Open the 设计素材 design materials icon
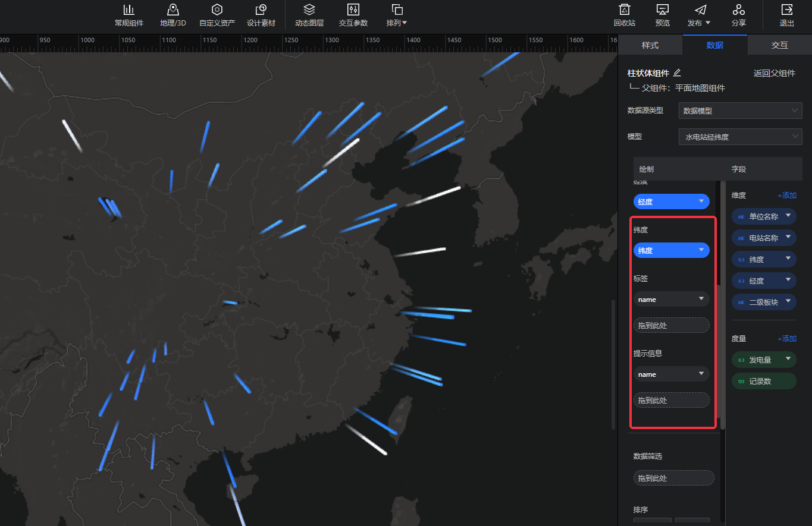 point(261,10)
